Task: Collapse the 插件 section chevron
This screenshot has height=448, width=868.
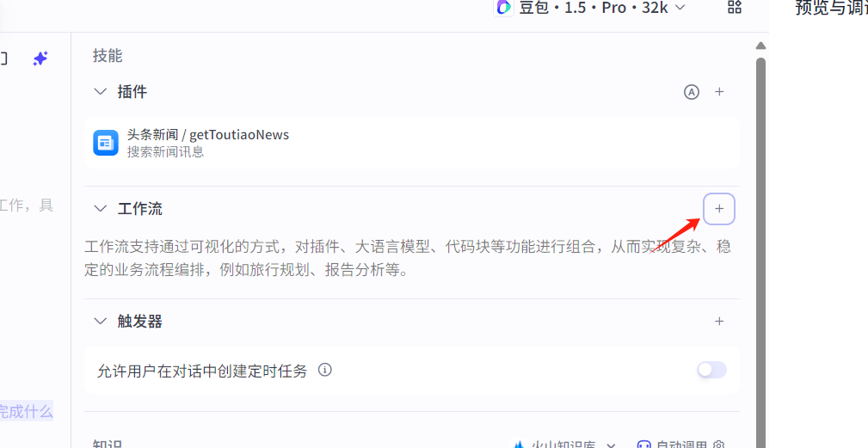Action: (x=100, y=91)
